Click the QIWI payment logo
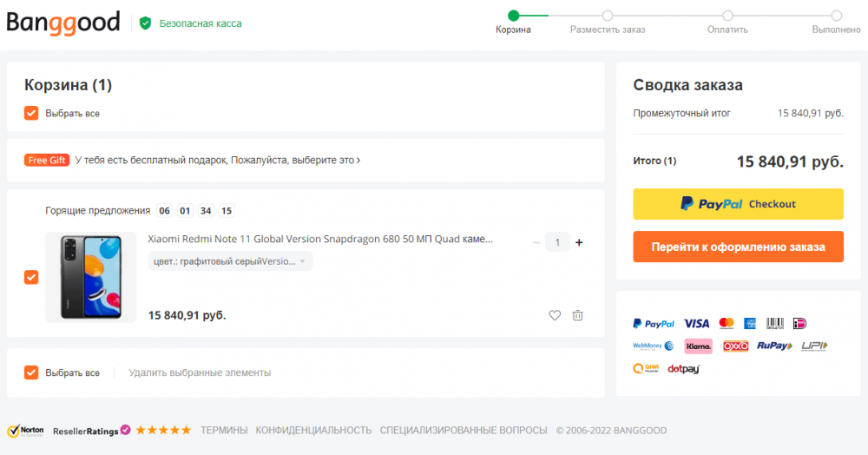The image size is (868, 455). click(x=646, y=369)
